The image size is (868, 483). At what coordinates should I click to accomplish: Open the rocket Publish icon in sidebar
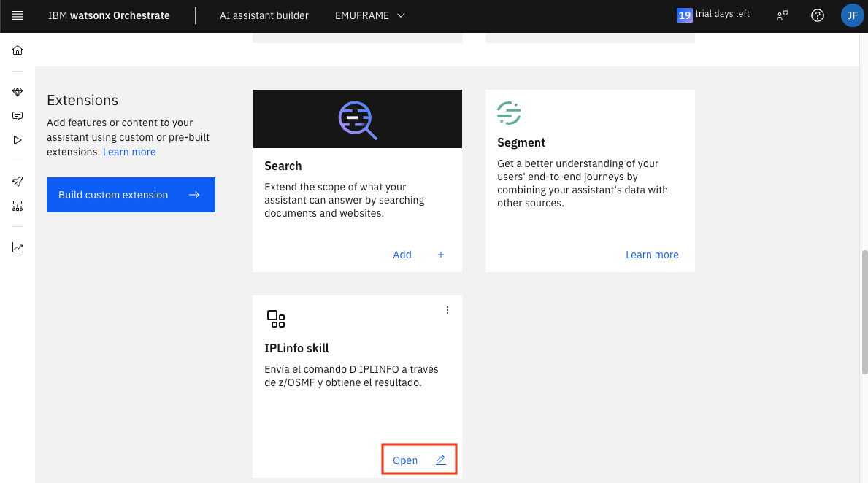(x=18, y=182)
